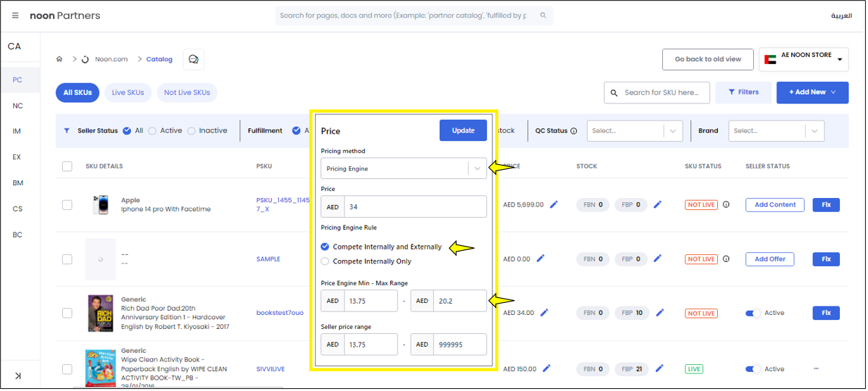
Task: Click the search magnifier in top bar
Action: click(x=543, y=15)
